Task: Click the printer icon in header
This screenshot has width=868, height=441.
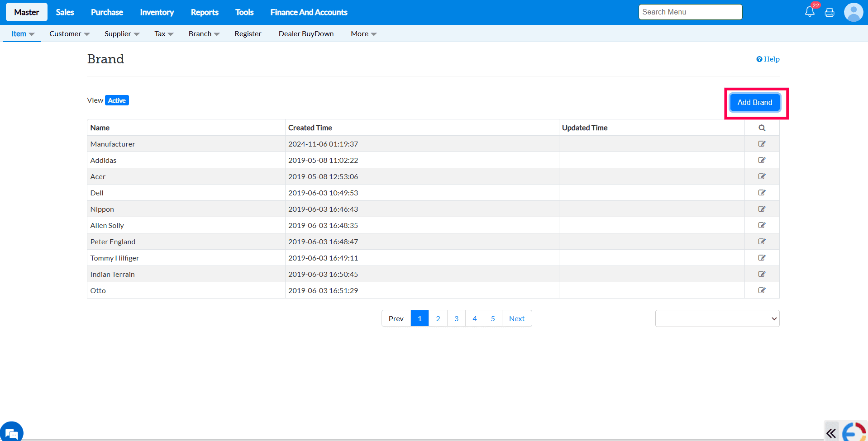Action: pos(830,13)
